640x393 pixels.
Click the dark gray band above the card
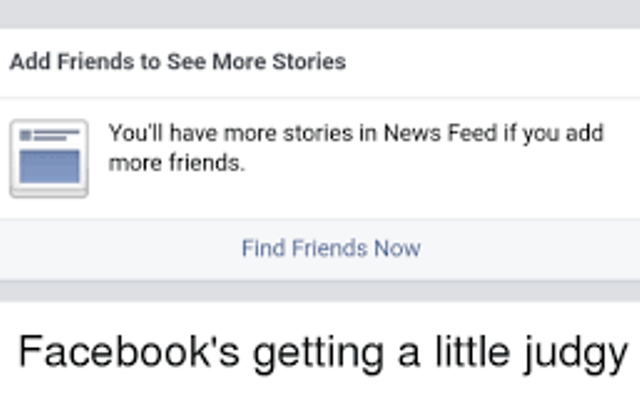[x=320, y=13]
